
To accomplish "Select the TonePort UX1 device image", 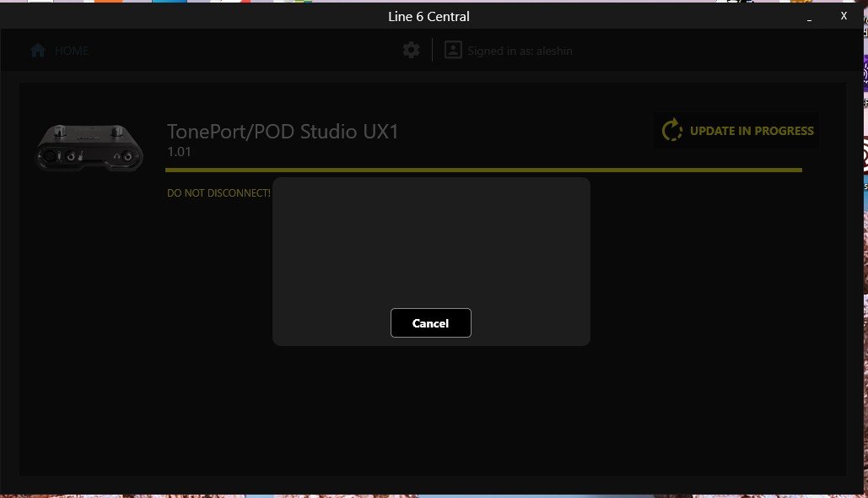I will [x=89, y=147].
